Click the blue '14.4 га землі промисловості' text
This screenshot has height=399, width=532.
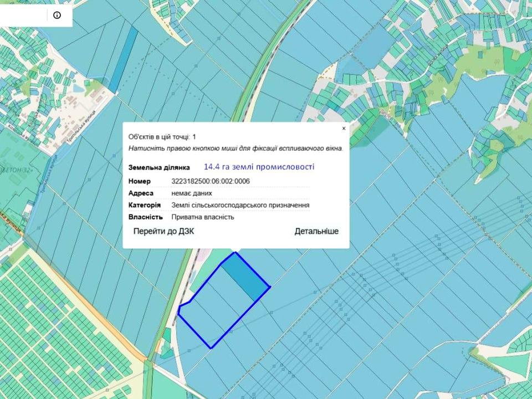pos(259,166)
